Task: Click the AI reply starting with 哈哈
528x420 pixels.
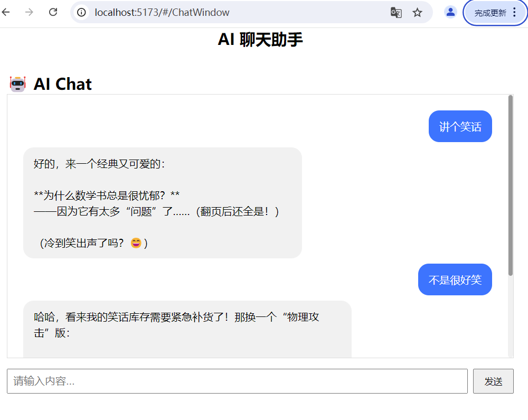Action: tap(187, 329)
